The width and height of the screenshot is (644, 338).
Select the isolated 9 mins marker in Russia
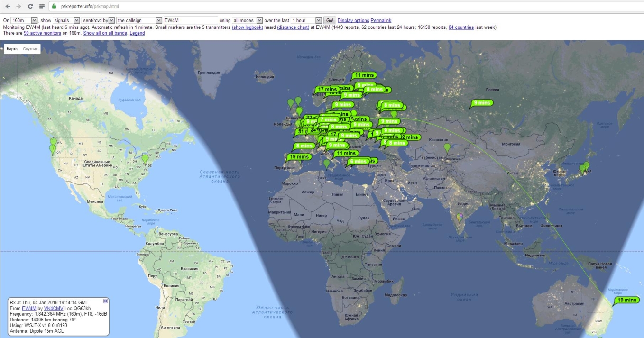(x=481, y=103)
